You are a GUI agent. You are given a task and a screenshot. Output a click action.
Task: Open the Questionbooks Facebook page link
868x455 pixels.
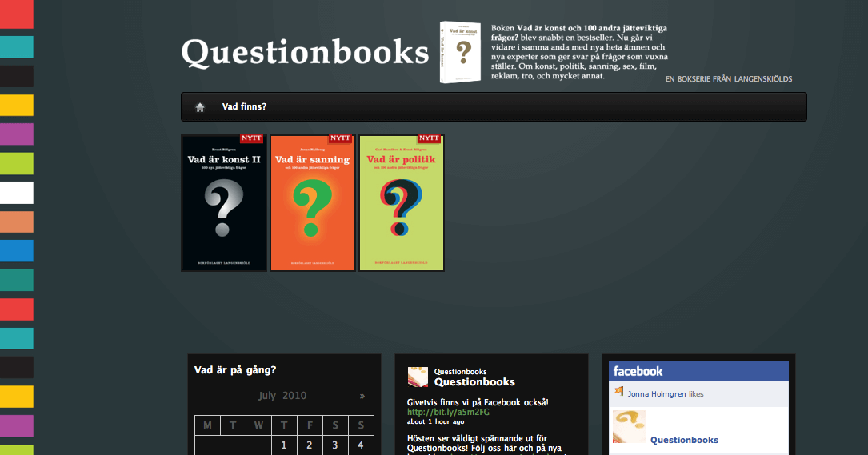(x=684, y=440)
